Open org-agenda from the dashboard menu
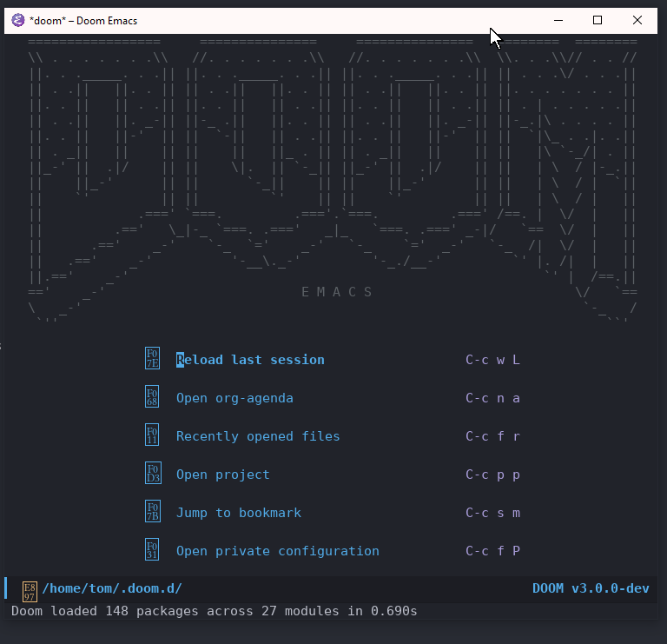667x644 pixels. pos(234,398)
